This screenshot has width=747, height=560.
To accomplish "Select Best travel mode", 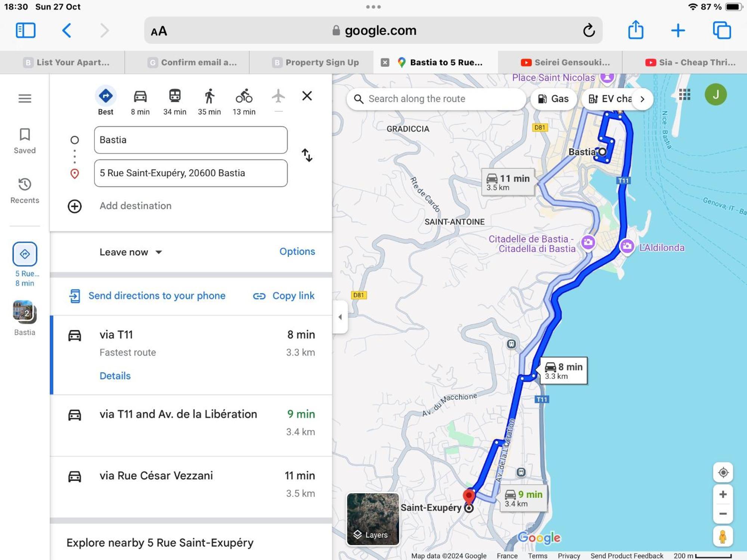I will pyautogui.click(x=106, y=101).
